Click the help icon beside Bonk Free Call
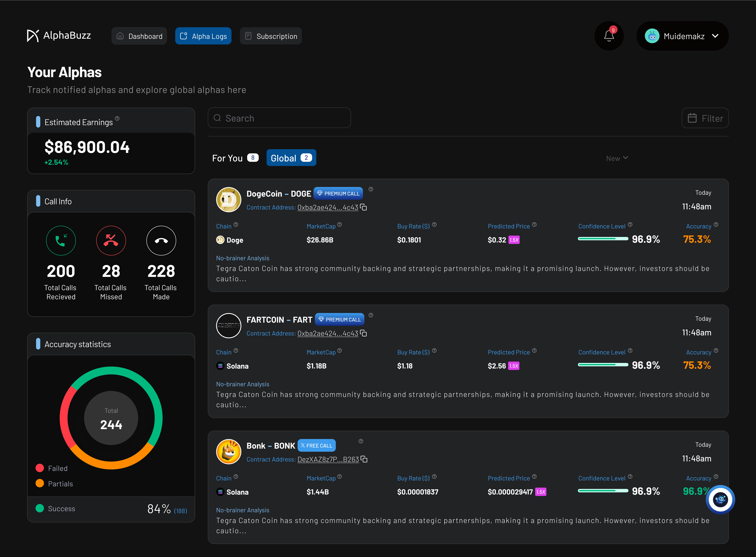756x557 pixels. click(x=361, y=441)
